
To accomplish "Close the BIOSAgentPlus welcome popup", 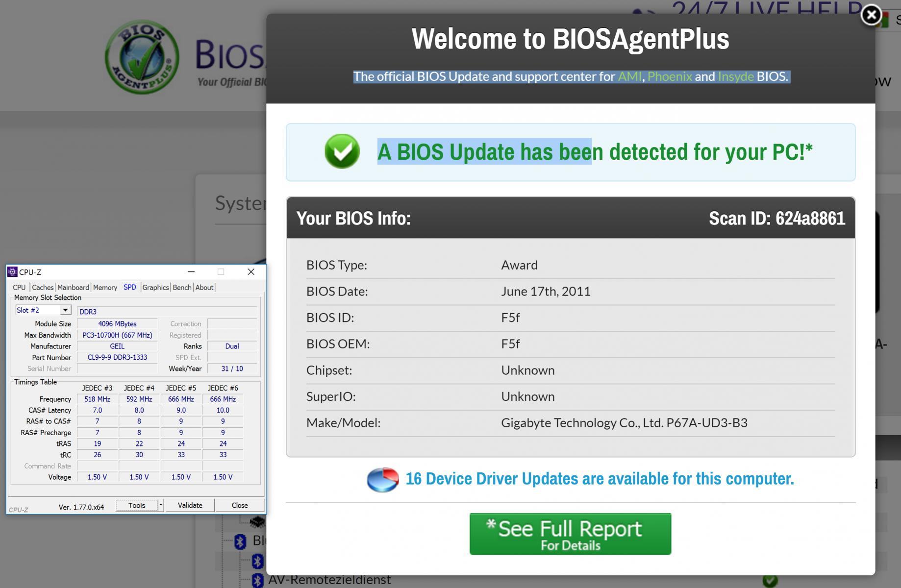I will 871,16.
